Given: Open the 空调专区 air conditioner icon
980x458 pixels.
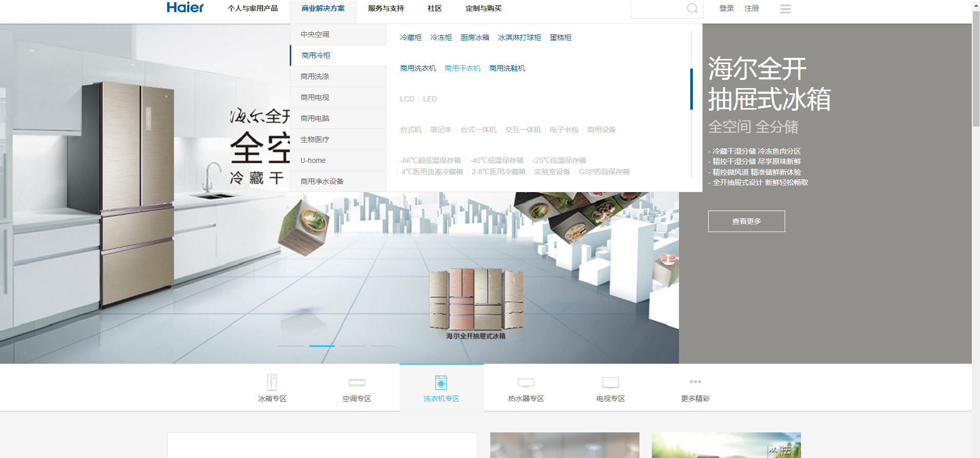Looking at the screenshot, I should tap(357, 383).
